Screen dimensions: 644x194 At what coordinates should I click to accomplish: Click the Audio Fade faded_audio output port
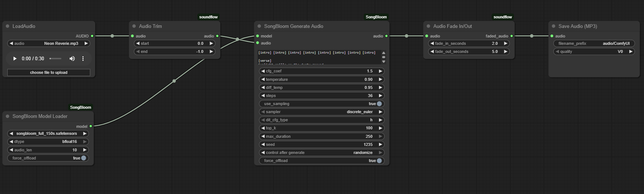[x=512, y=36]
